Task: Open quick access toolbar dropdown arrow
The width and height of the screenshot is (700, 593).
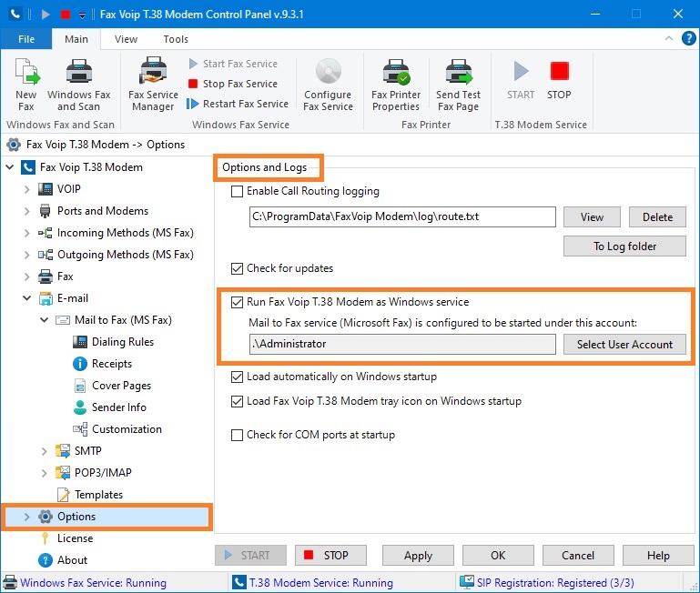Action: (x=82, y=15)
